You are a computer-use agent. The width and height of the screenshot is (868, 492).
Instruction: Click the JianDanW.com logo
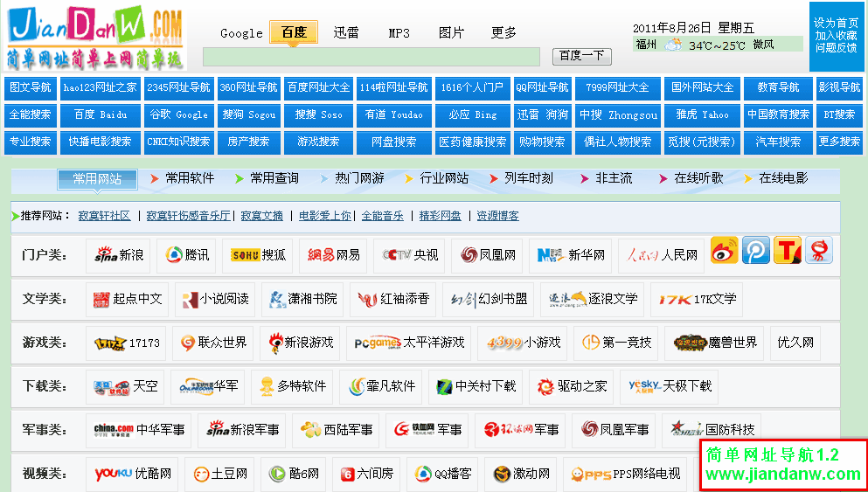point(95,37)
